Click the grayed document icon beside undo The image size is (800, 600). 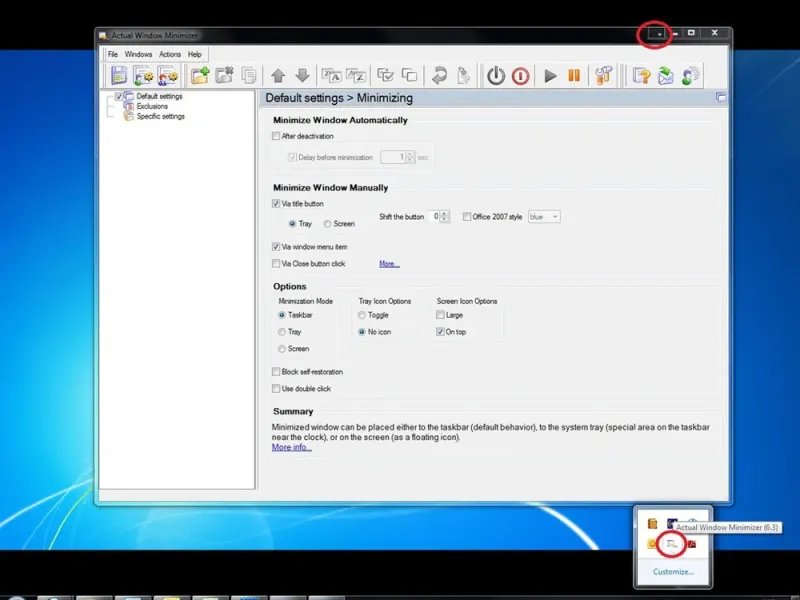(x=463, y=76)
